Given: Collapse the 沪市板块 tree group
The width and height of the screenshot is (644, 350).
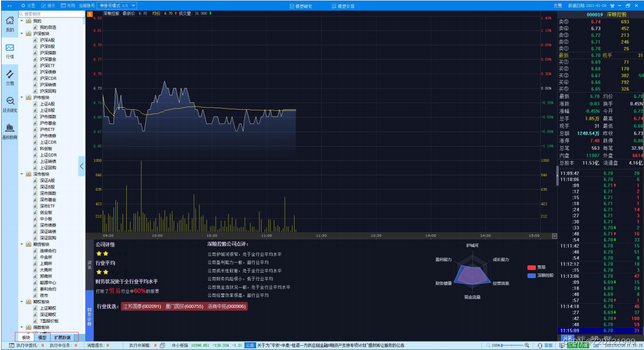Looking at the screenshot, I should pos(22,97).
